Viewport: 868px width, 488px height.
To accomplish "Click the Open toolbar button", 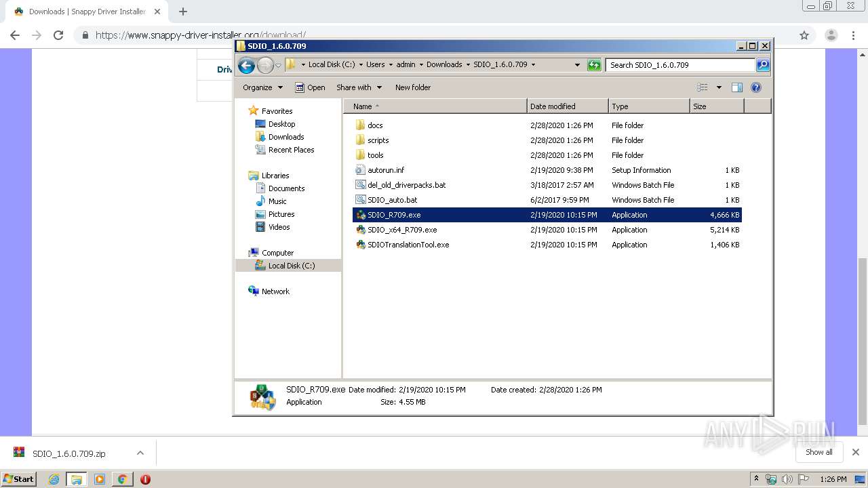I will pyautogui.click(x=310, y=87).
